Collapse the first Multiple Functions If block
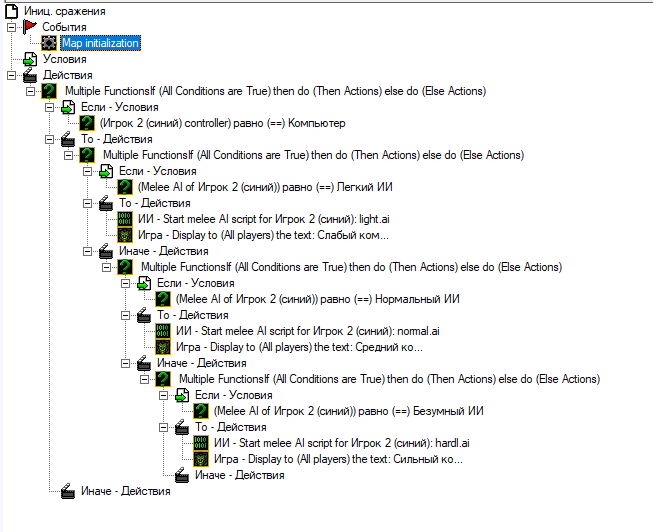Screen dimensions: 653x532 coord(30,91)
